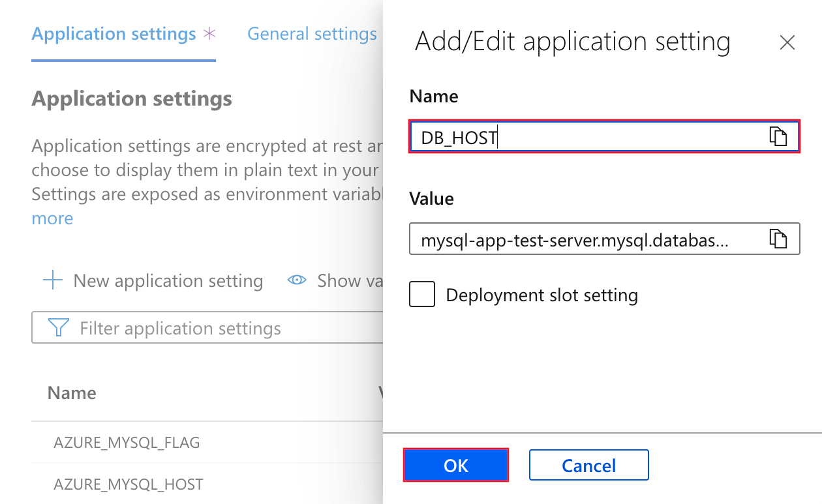
Task: Open the General settings tab
Action: pyautogui.click(x=312, y=35)
